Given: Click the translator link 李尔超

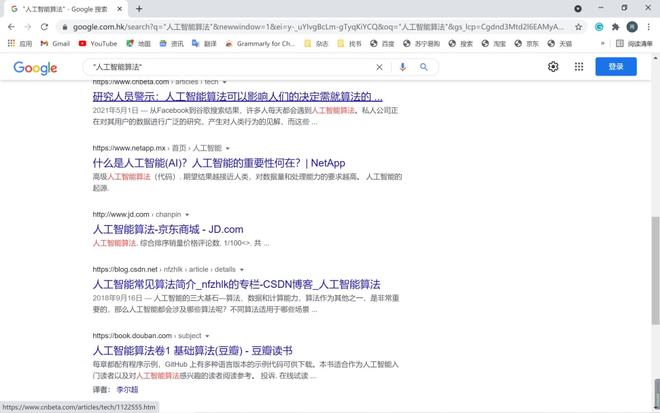Looking at the screenshot, I should click(x=128, y=389).
